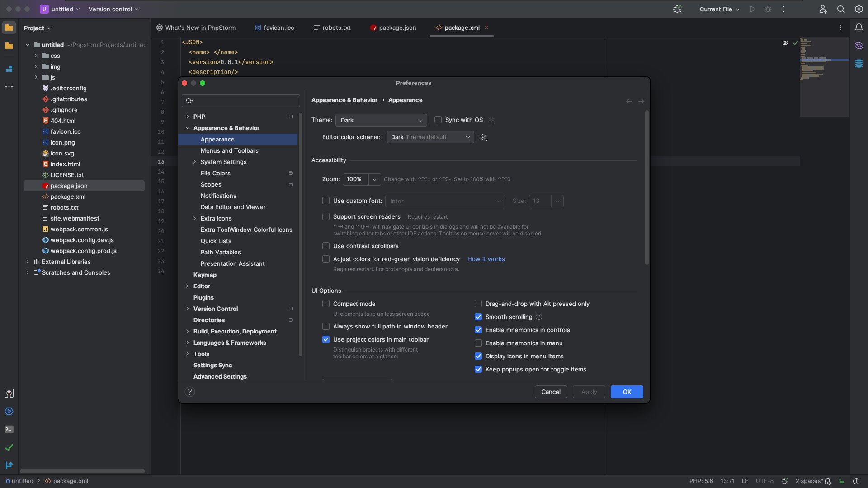The width and height of the screenshot is (868, 488).
Task: Expand the Editor settings section
Action: tap(187, 286)
